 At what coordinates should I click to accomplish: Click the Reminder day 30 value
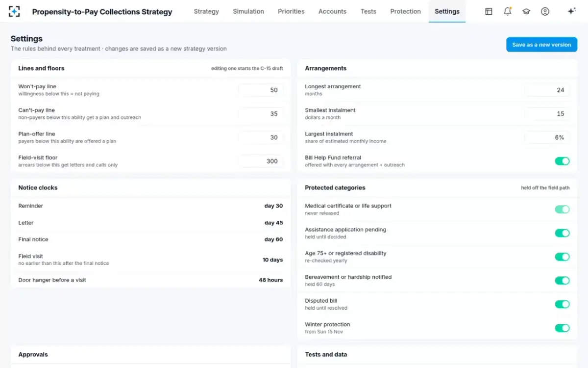(273, 206)
